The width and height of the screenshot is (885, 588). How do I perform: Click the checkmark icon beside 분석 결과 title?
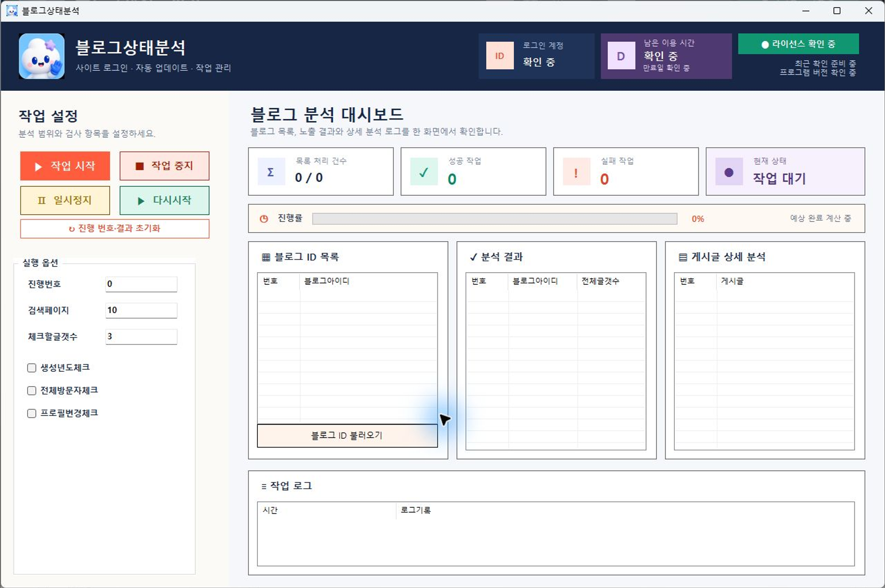pyautogui.click(x=473, y=257)
